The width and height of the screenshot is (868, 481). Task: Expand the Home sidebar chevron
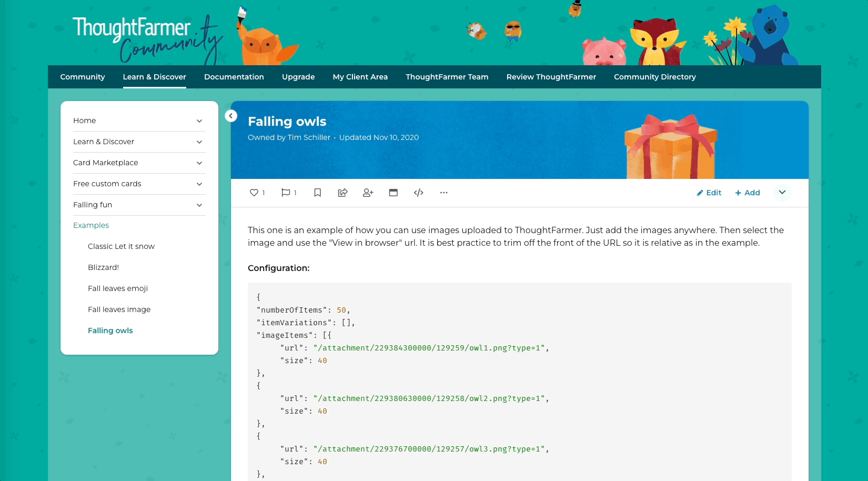coord(199,121)
